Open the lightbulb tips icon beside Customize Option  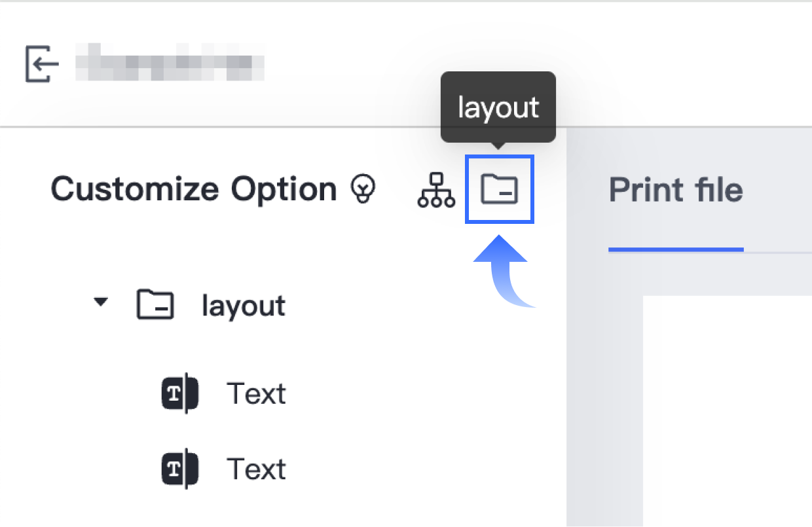[363, 189]
